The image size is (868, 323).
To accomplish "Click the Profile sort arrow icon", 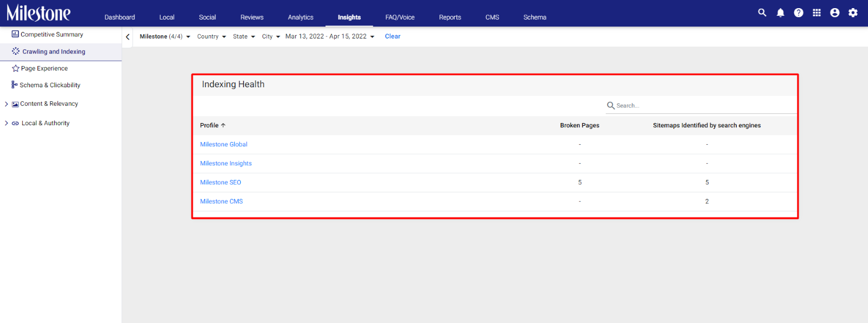I will point(223,125).
